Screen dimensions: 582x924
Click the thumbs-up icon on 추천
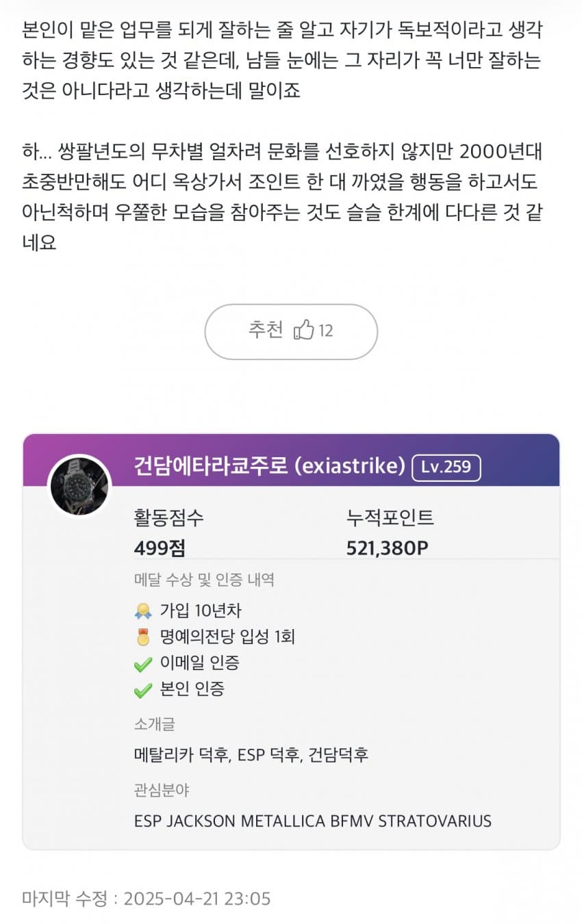tap(303, 331)
